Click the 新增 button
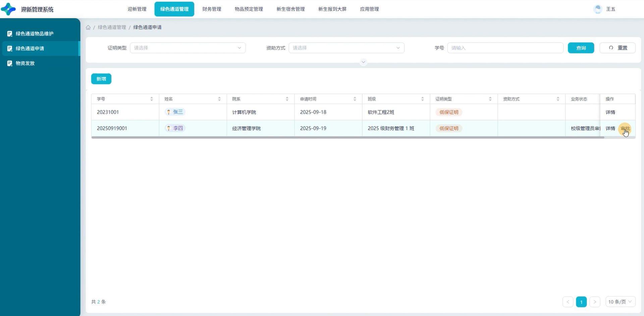Viewport: 644px width, 316px height. 101,79
